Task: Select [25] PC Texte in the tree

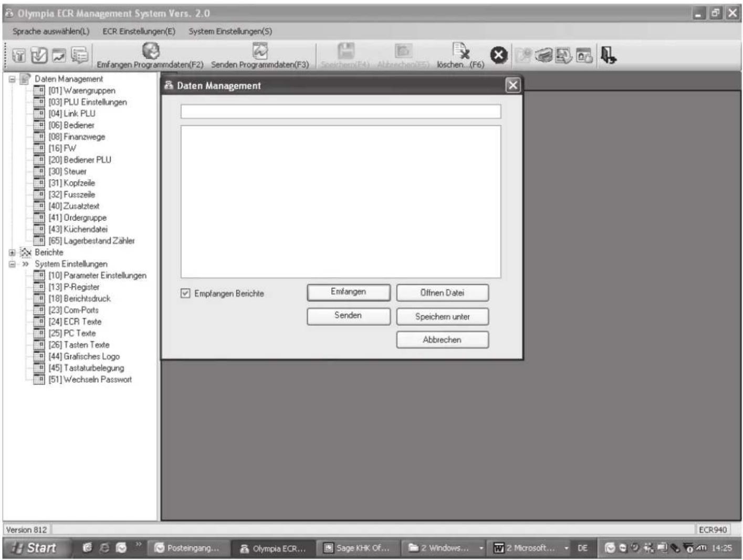Action: (x=72, y=333)
